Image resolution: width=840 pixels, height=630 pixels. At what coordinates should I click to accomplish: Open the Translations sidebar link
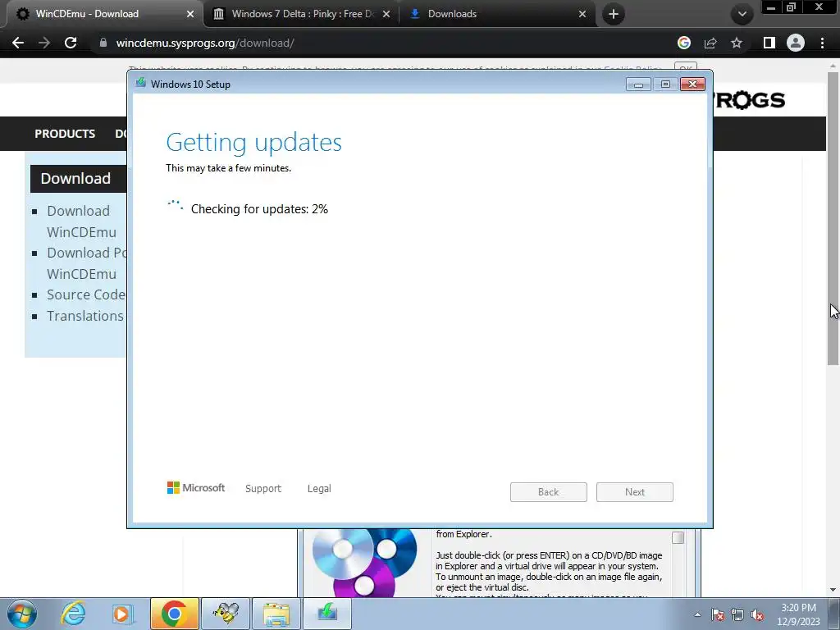click(x=85, y=316)
